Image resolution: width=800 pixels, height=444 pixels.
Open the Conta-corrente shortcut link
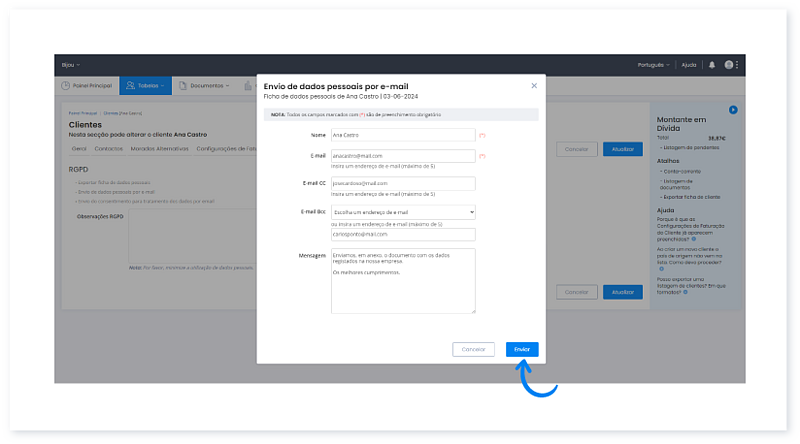pos(680,170)
